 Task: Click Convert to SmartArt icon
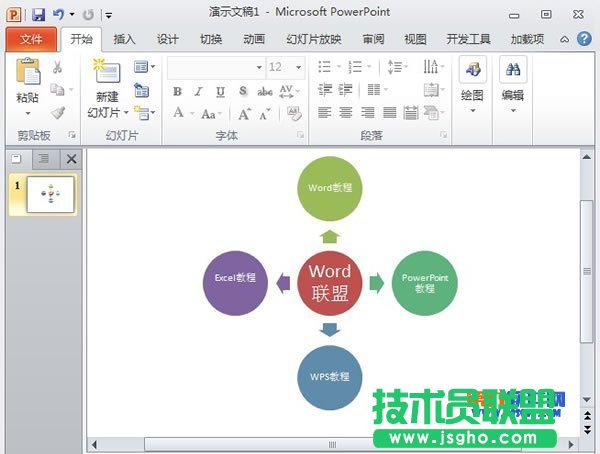434,113
